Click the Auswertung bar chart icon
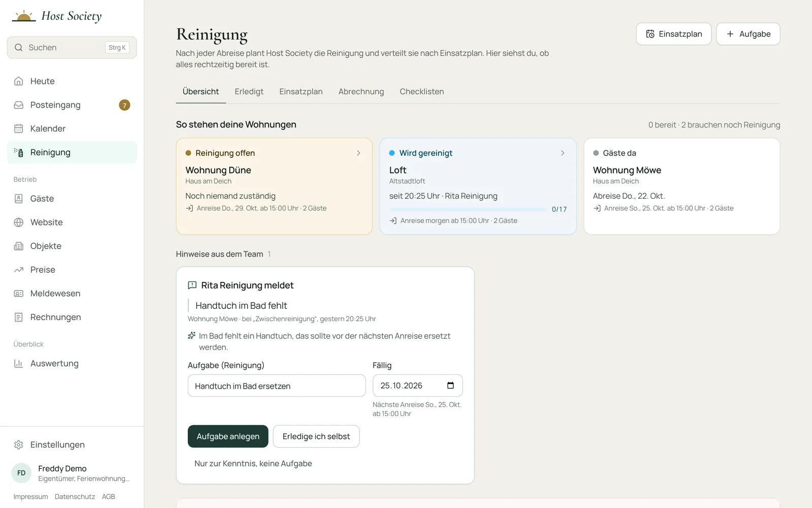The height and width of the screenshot is (508, 812). click(19, 363)
